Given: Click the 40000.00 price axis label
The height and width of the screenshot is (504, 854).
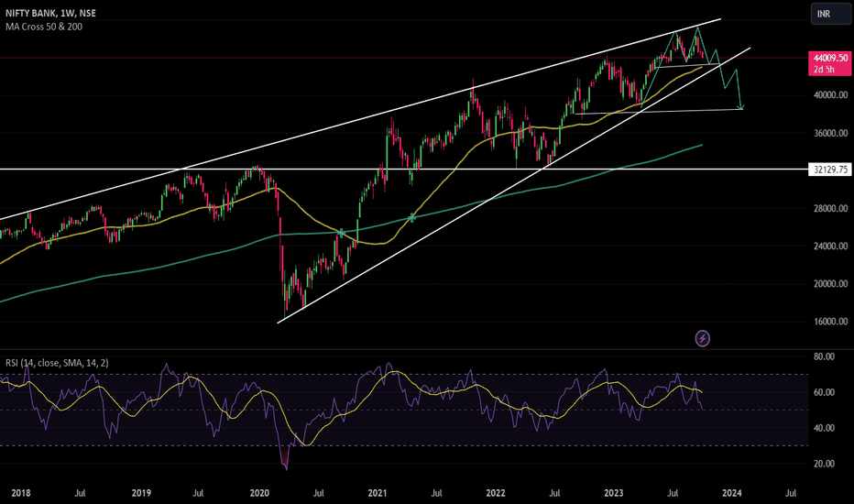Looking at the screenshot, I should pos(830,94).
